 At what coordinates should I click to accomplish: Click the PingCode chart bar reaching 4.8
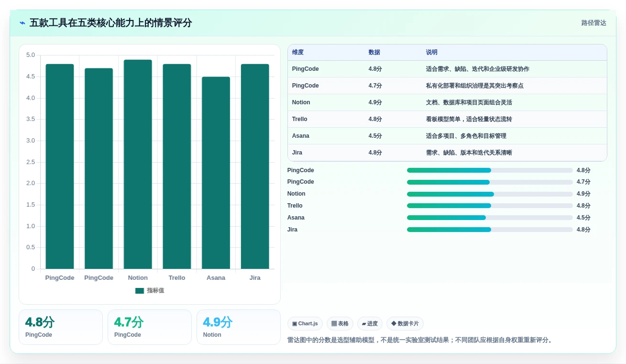tap(60, 166)
